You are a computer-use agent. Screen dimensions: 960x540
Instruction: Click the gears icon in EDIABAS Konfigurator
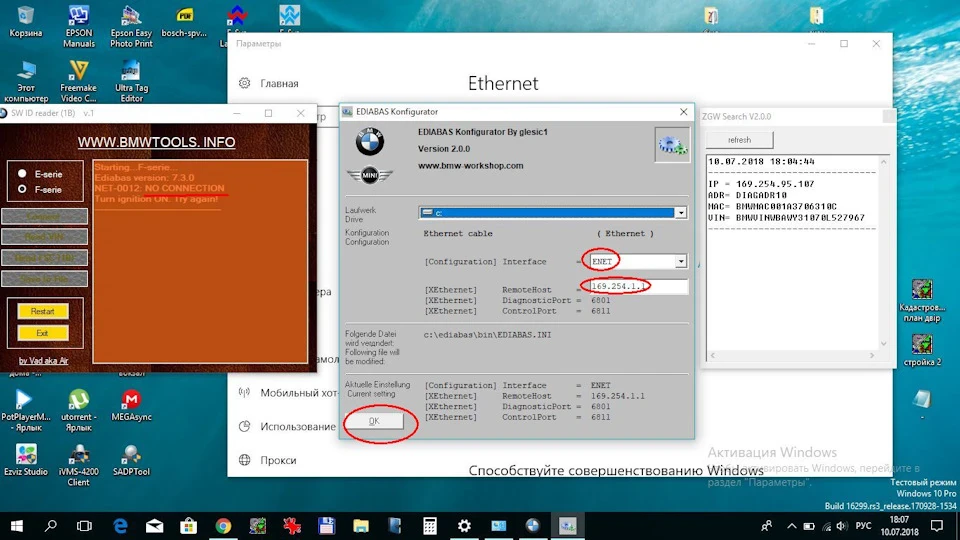(x=672, y=144)
